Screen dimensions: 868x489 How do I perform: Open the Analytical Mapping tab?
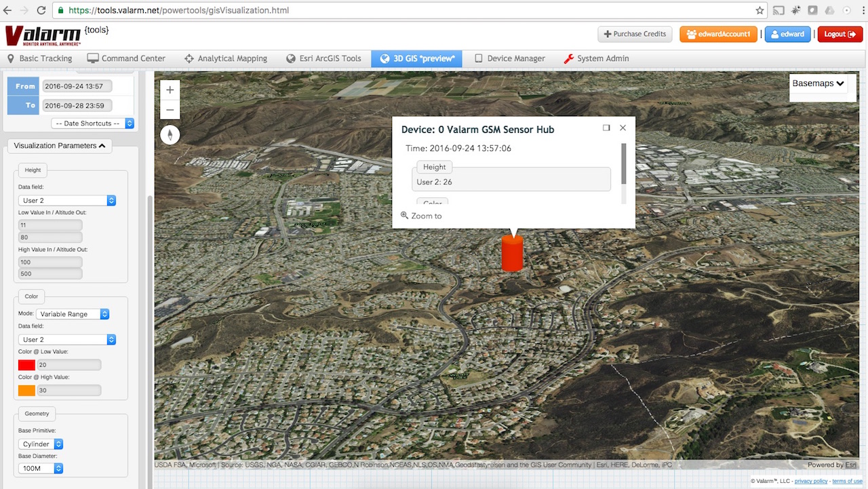click(226, 58)
